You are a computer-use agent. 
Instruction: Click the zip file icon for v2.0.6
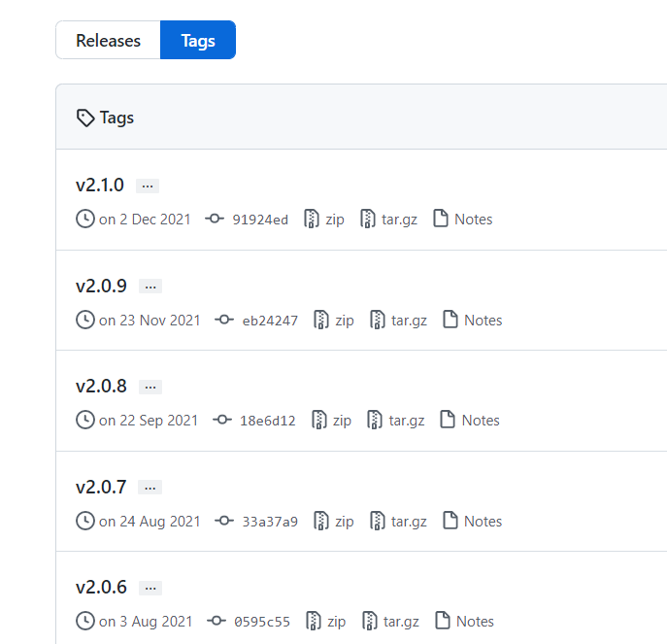tap(314, 622)
